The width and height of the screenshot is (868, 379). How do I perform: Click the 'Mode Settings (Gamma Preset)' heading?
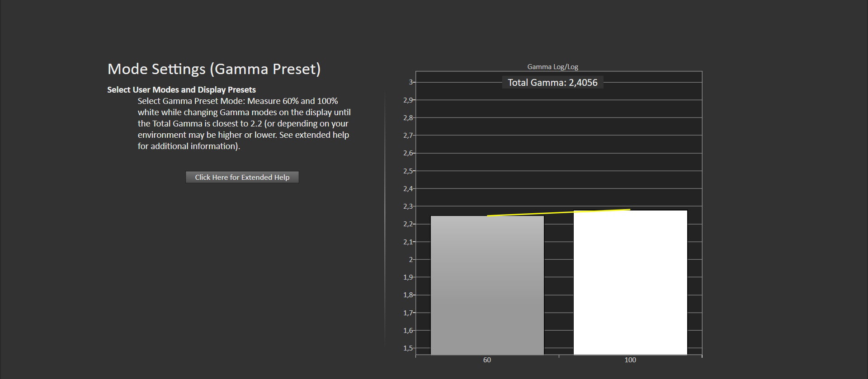(x=214, y=69)
